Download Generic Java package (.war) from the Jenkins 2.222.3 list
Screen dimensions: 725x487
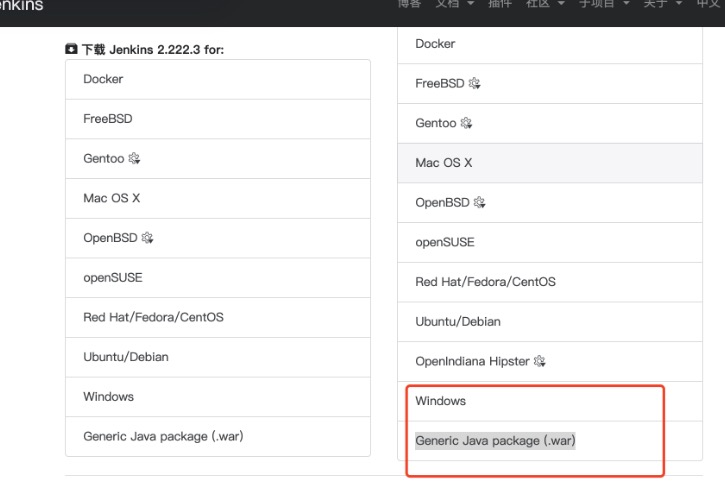[x=218, y=437]
